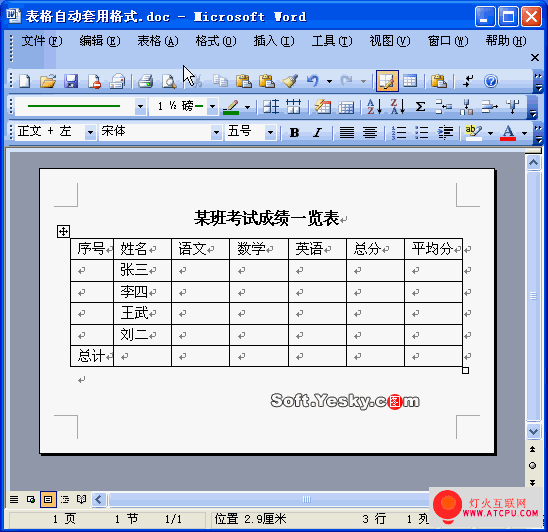Sort ascending with the A-Z icon

(375, 106)
